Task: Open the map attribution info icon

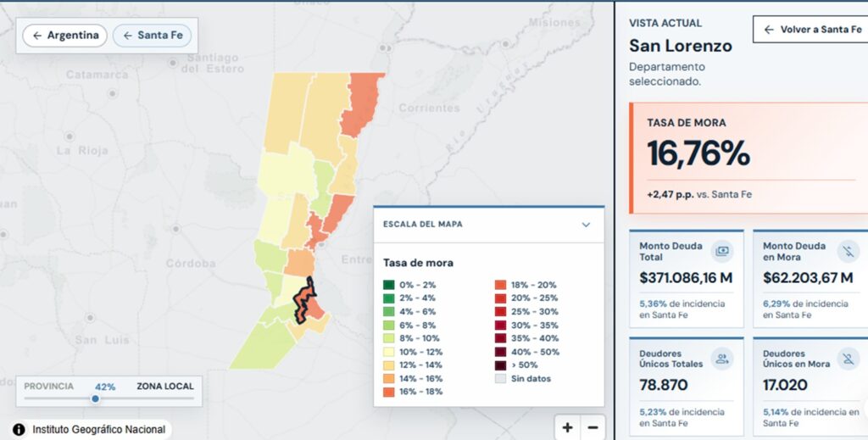Action: coord(19,430)
